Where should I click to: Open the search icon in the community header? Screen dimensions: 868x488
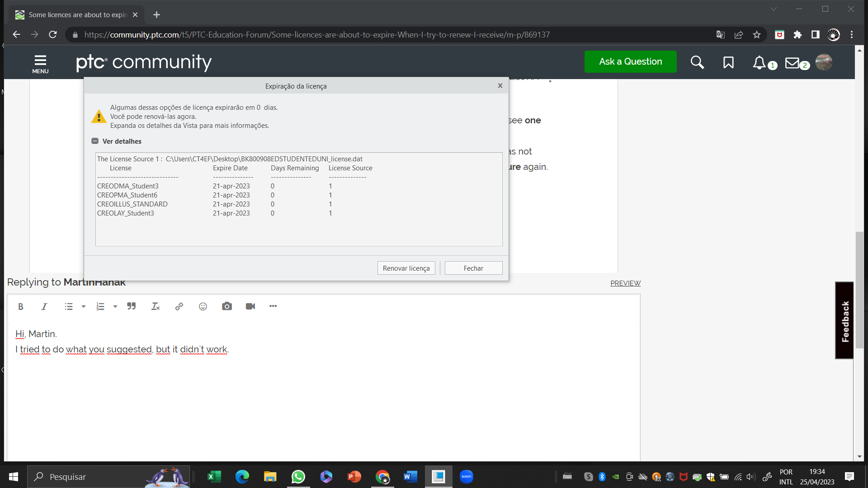click(697, 62)
